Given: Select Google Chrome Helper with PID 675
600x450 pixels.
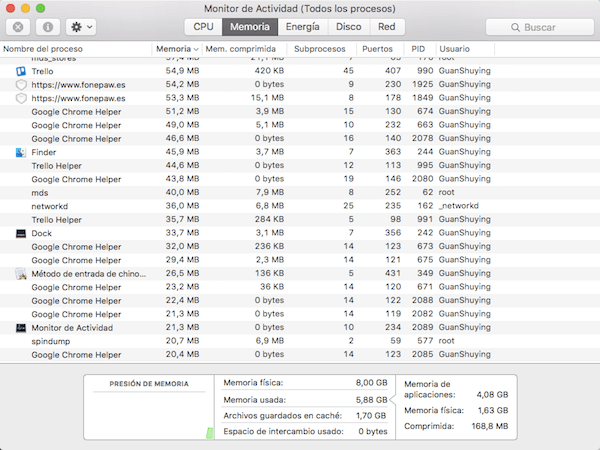Looking at the screenshot, I should pos(76,260).
